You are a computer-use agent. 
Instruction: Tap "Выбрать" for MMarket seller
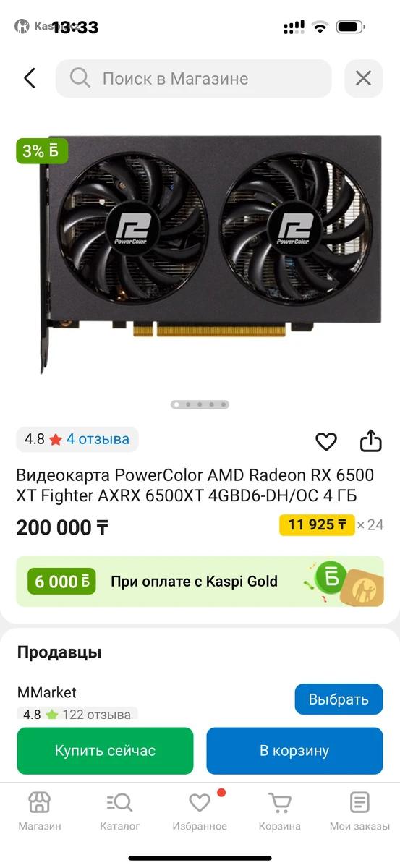pyautogui.click(x=339, y=699)
